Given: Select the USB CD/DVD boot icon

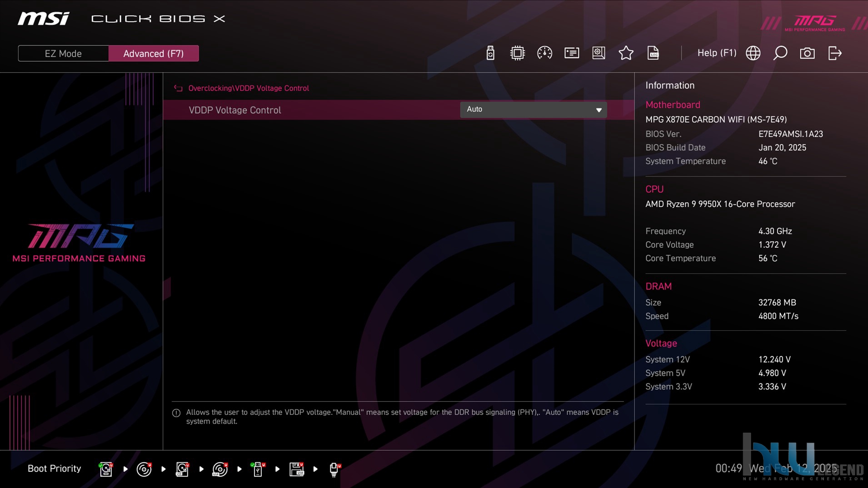Looking at the screenshot, I should pyautogui.click(x=220, y=469).
